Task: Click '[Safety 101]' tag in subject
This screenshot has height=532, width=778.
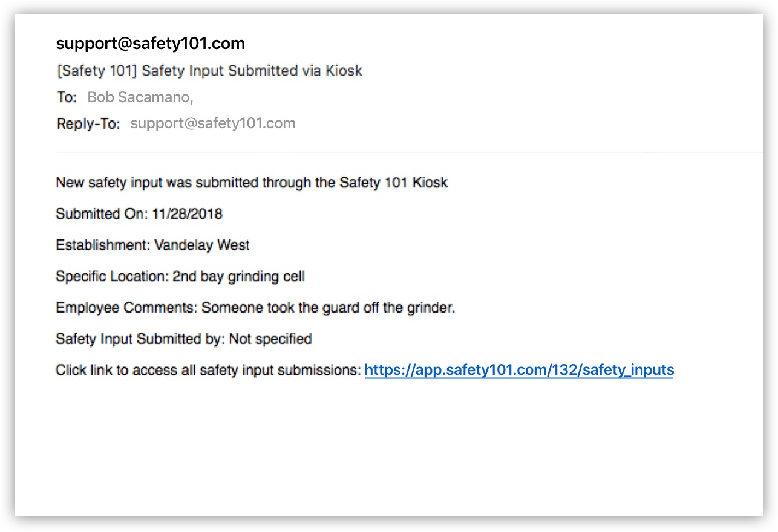Action: (x=97, y=71)
